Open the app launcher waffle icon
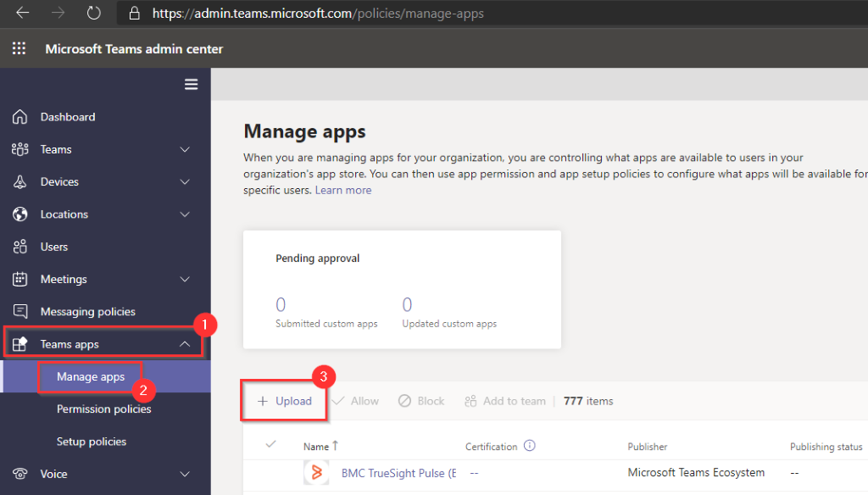Image resolution: width=868 pixels, height=495 pixels. pos(19,48)
